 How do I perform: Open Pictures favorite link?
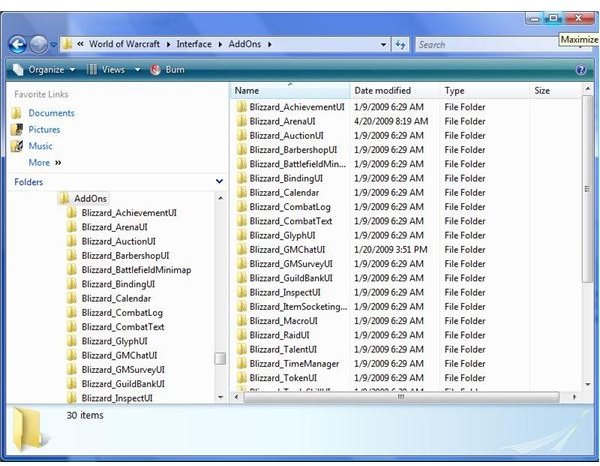coord(44,130)
